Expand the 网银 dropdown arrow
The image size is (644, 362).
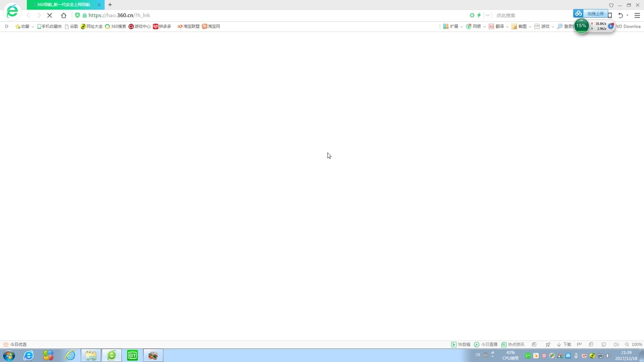point(485,27)
